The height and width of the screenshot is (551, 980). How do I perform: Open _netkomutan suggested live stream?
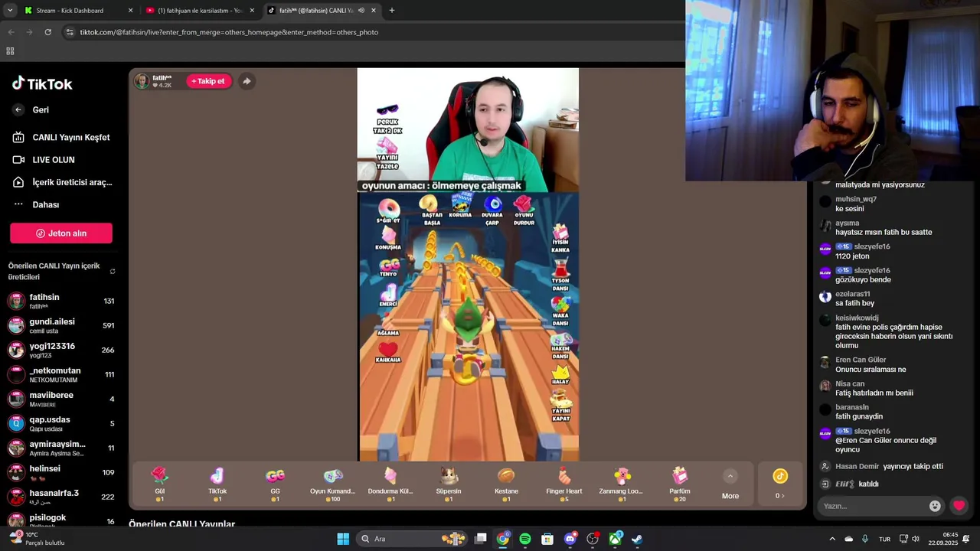[x=61, y=374]
